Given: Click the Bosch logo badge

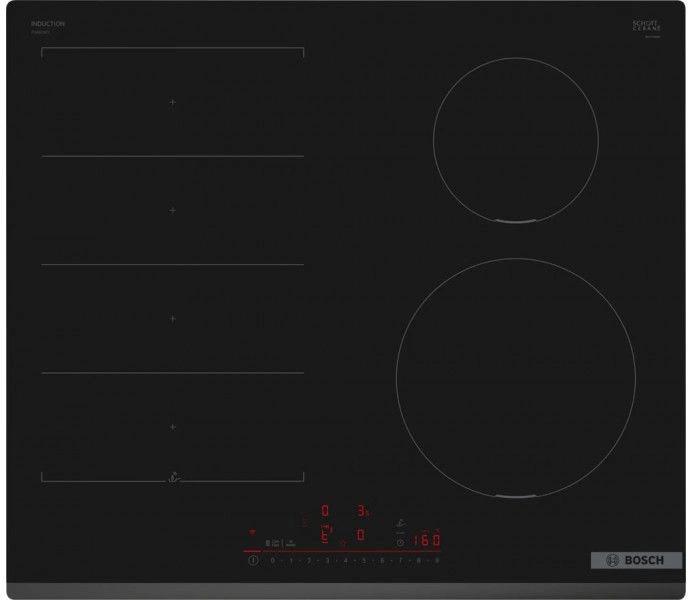Looking at the screenshot, I should (628, 560).
